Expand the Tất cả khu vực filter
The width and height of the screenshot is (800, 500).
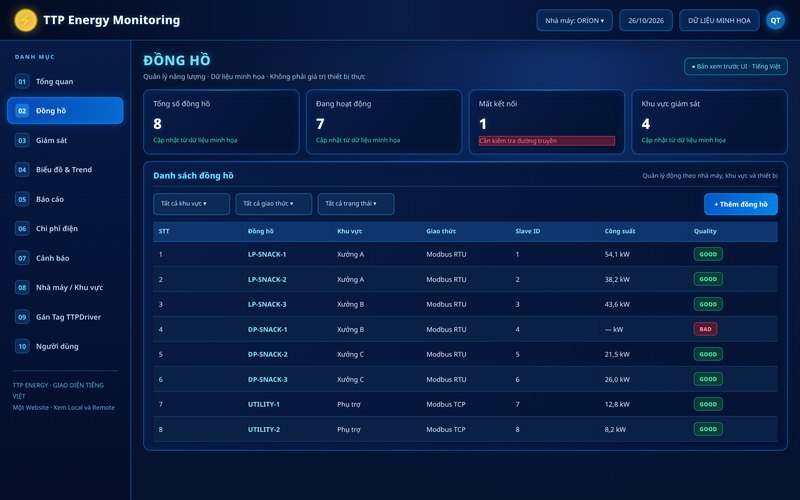coord(191,204)
